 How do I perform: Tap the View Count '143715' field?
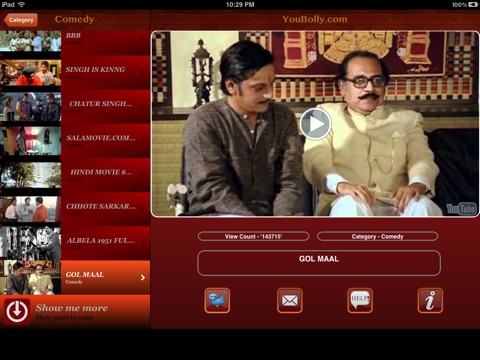point(253,236)
